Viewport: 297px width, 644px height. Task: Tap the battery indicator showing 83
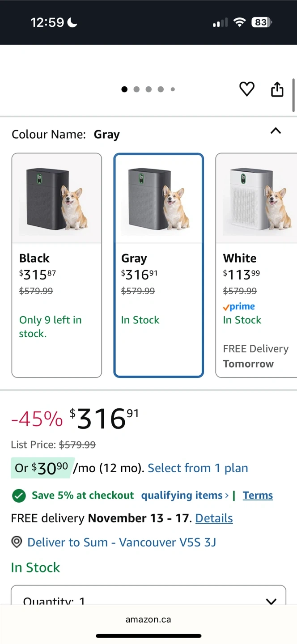[x=262, y=22]
